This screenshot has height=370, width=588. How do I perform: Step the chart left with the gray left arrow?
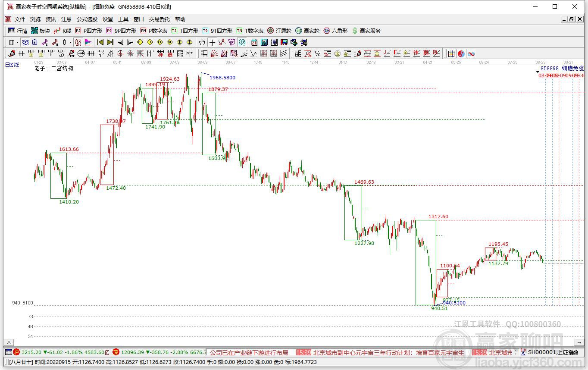click(121, 42)
